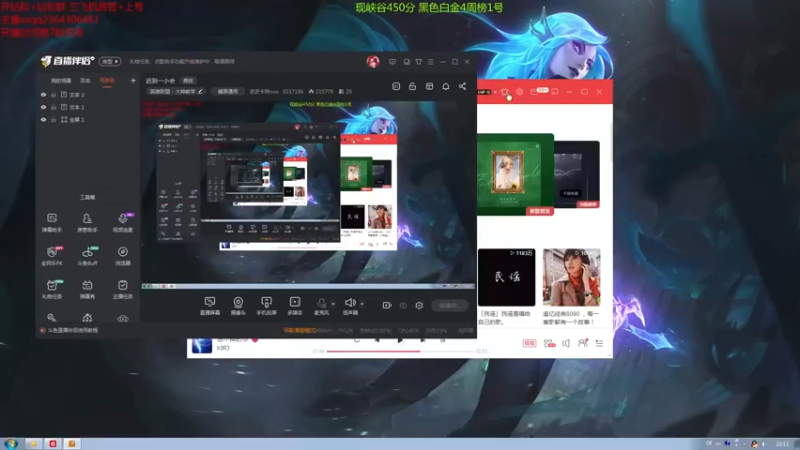
Task: Open settings gear in music player title bar
Action: coord(519,92)
